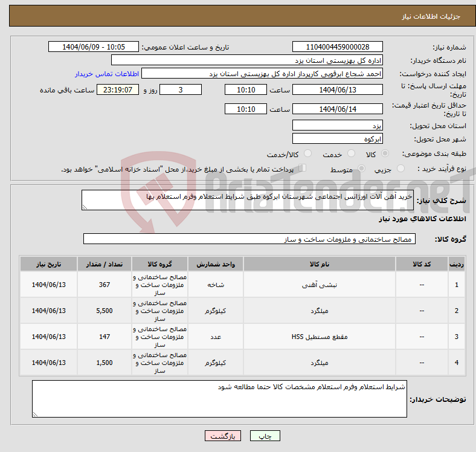The image size is (476, 452).
Task: Grab the resize handle of توضیحات خریدار box
Action: point(35,414)
